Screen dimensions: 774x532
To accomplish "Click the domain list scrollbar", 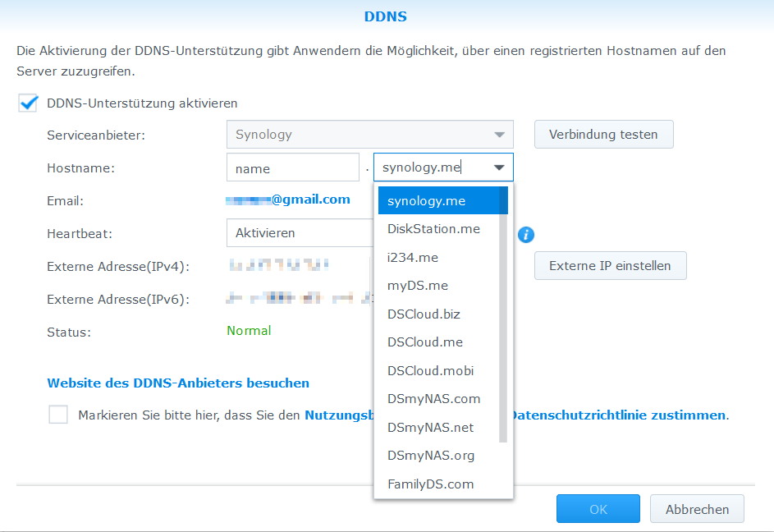I will pos(503,314).
